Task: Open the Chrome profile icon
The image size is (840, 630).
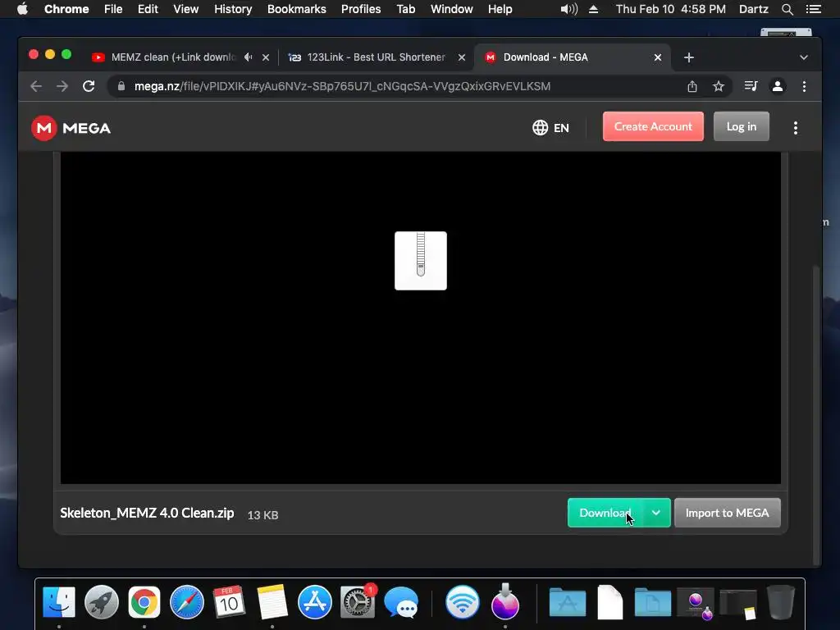Action: [778, 86]
